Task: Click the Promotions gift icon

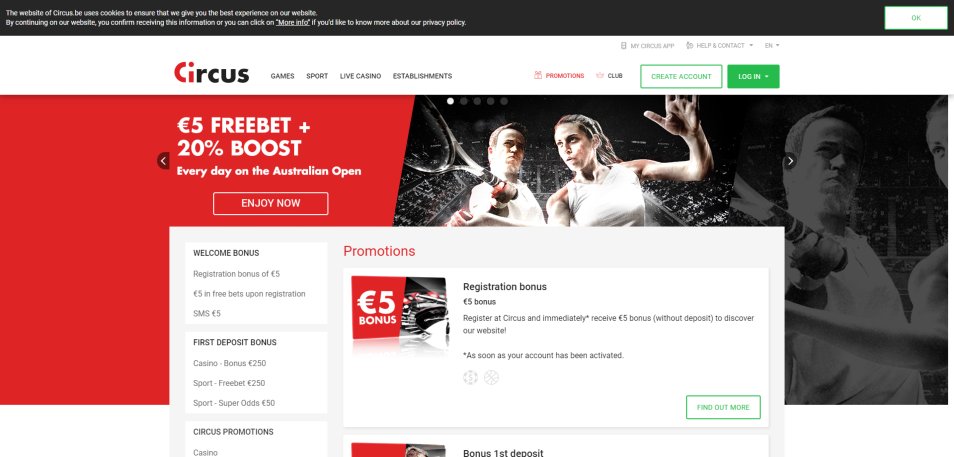Action: click(538, 75)
